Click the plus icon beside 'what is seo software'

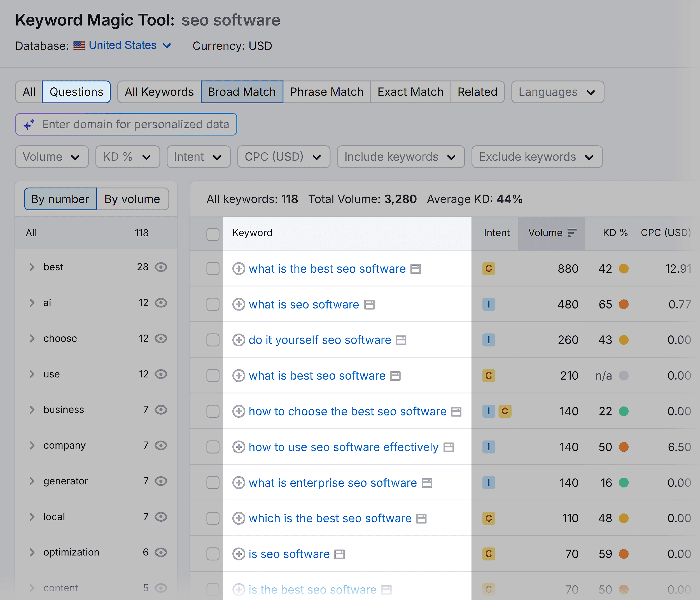tap(239, 304)
